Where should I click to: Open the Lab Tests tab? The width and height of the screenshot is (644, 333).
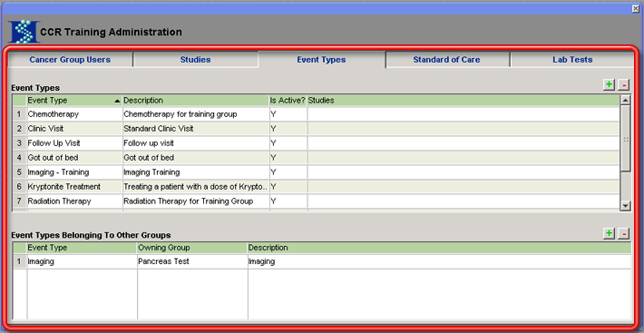(572, 60)
